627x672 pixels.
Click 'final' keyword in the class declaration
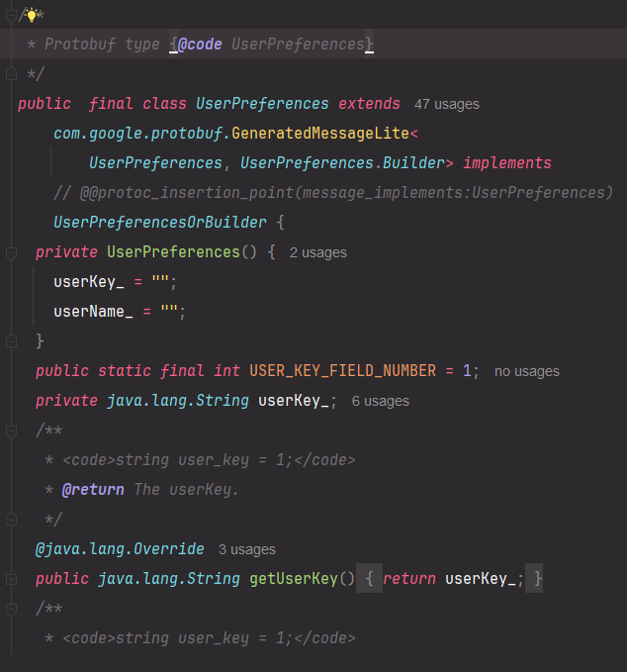point(111,104)
